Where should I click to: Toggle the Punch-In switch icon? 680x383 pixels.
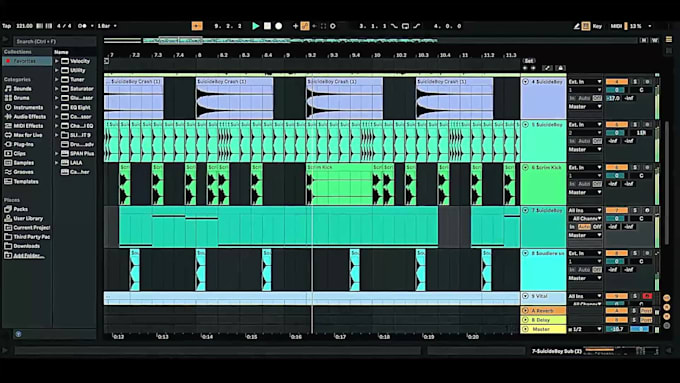click(x=394, y=26)
